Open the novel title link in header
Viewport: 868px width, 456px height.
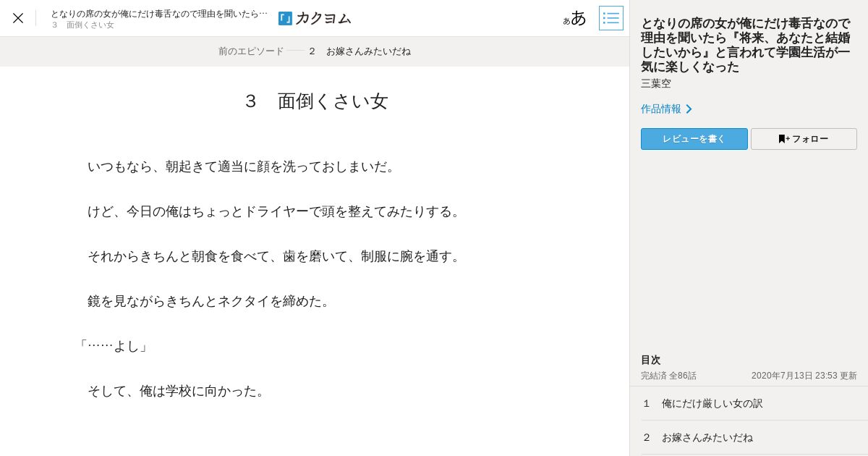tap(159, 14)
